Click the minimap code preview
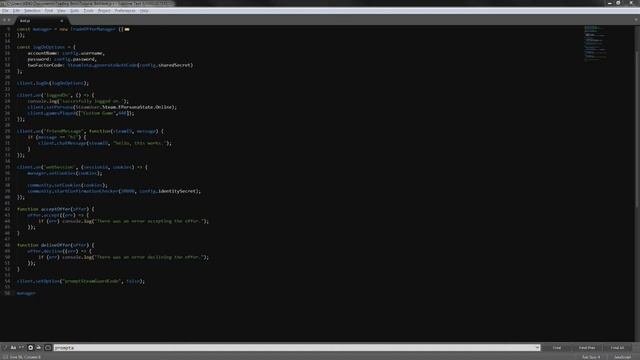The width and height of the screenshot is (640, 360). pos(595,44)
